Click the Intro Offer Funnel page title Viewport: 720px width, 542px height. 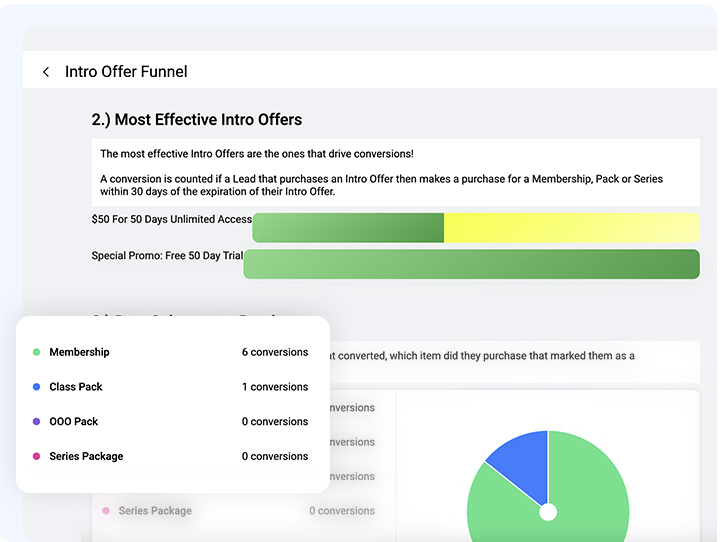(x=126, y=72)
